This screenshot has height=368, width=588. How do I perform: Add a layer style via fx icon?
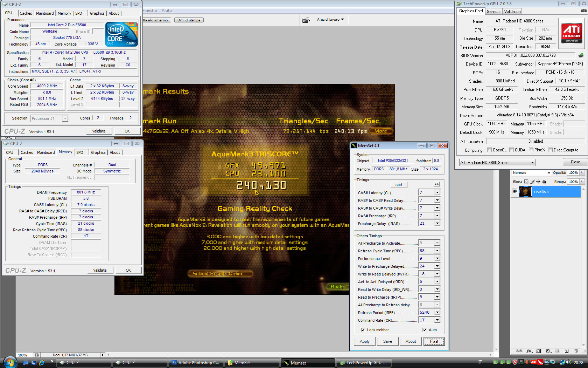pyautogui.click(x=529, y=351)
